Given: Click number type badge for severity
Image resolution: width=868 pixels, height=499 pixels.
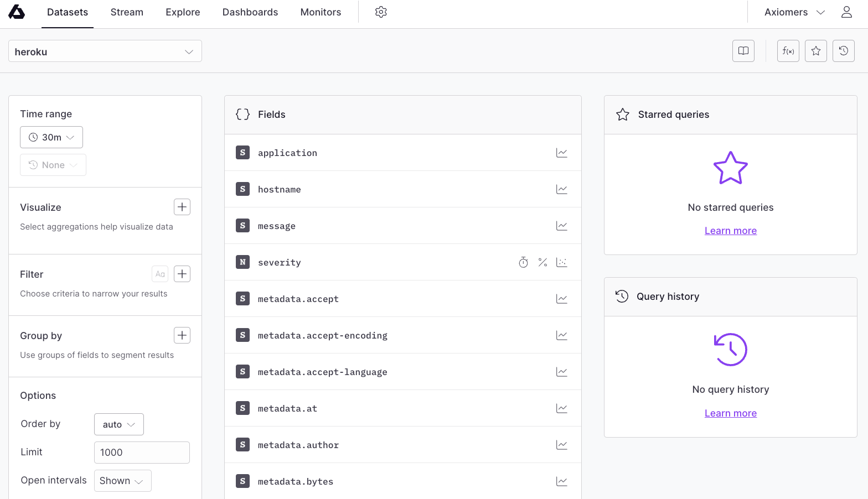Looking at the screenshot, I should [x=242, y=262].
